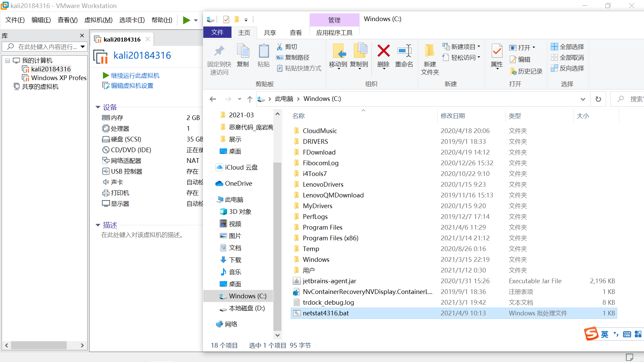Image resolution: width=644 pixels, height=362 pixels.
Task: Click the Rename icon in ribbon
Action: tap(404, 51)
